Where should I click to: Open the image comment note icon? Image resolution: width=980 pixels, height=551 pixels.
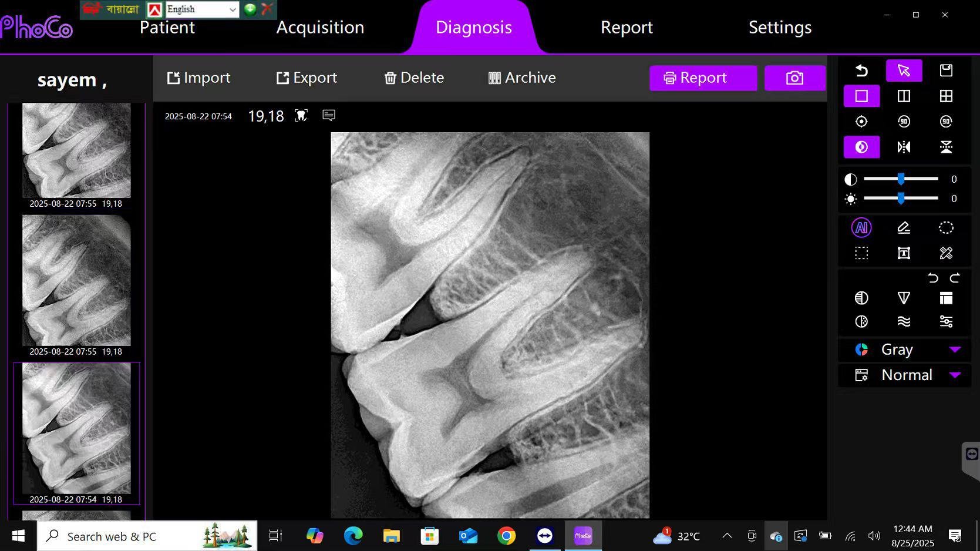[x=329, y=115]
